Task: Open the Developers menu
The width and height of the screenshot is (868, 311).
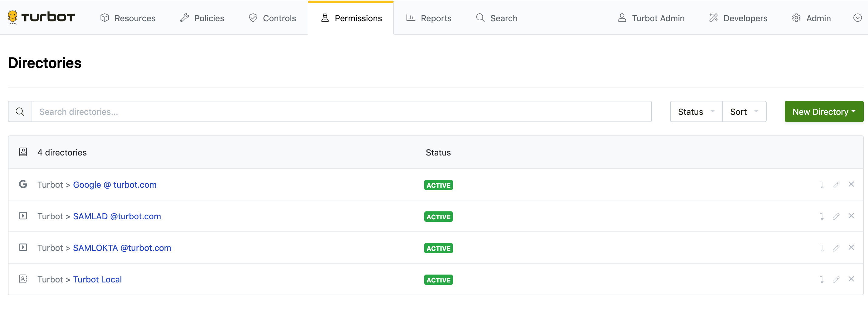Action: pyautogui.click(x=738, y=18)
